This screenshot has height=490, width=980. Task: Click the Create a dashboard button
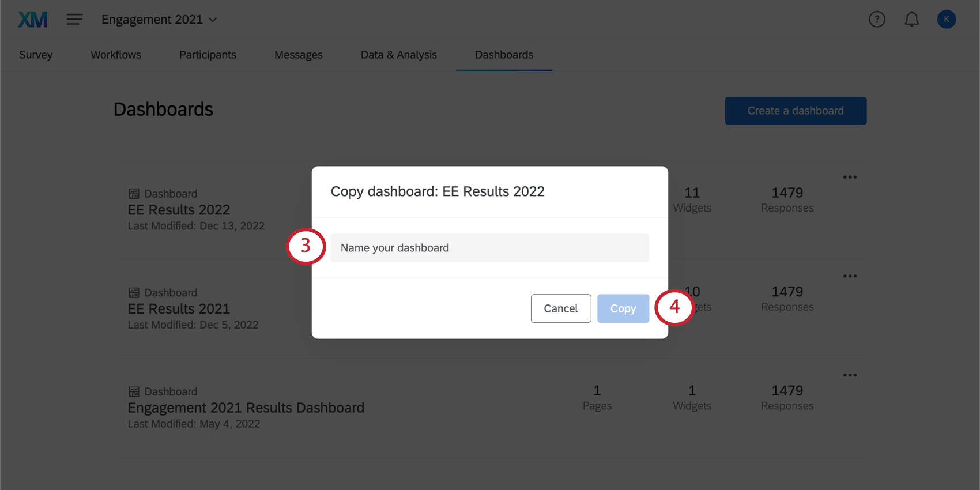click(796, 111)
